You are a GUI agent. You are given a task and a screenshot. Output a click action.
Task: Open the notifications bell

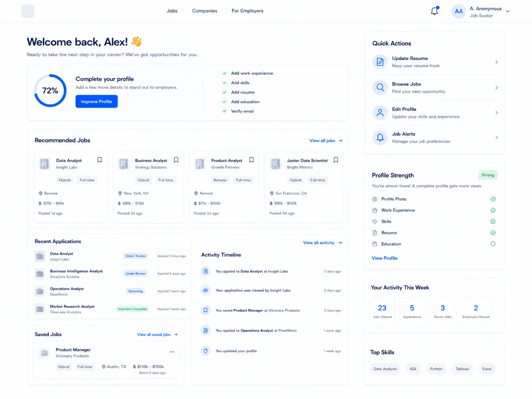[435, 11]
